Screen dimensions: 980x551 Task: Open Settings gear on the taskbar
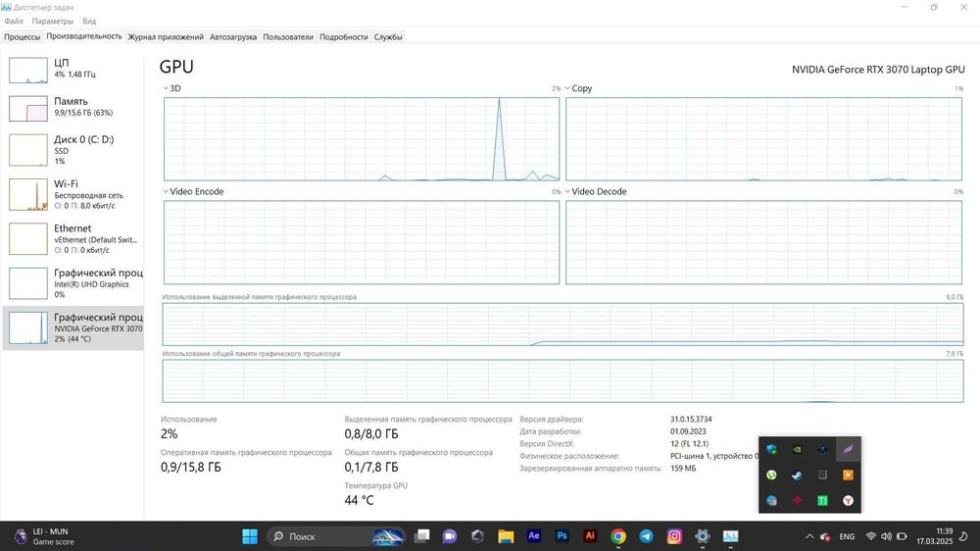(x=703, y=536)
